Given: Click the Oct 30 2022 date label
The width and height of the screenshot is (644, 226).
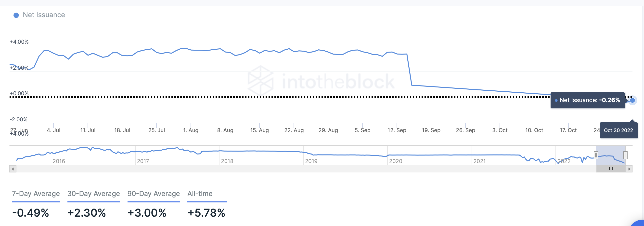Looking at the screenshot, I should (618, 130).
